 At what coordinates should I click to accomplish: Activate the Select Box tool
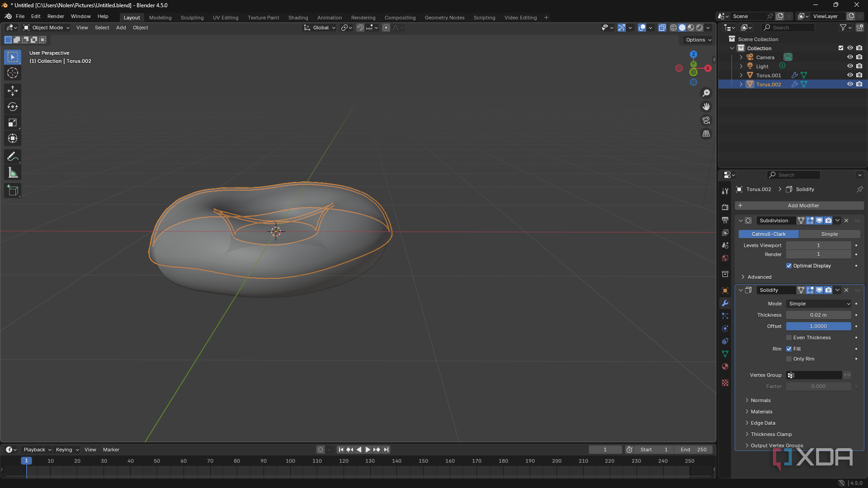[x=13, y=57]
